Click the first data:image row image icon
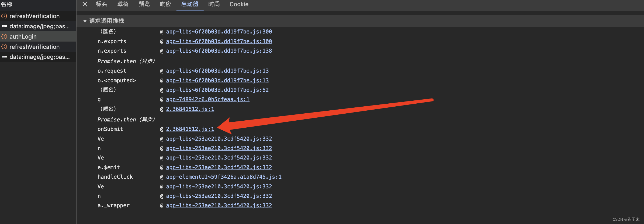Image resolution: width=644 pixels, height=224 pixels. tap(4, 26)
